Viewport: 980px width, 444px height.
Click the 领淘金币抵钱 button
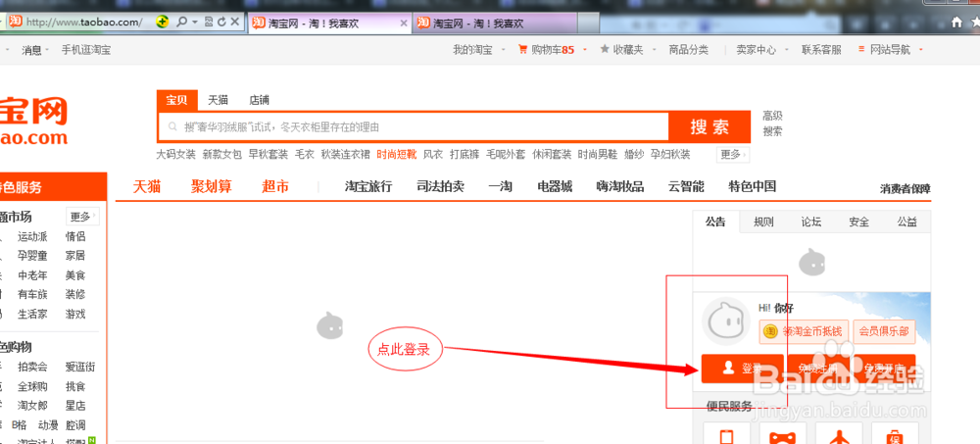pyautogui.click(x=804, y=331)
